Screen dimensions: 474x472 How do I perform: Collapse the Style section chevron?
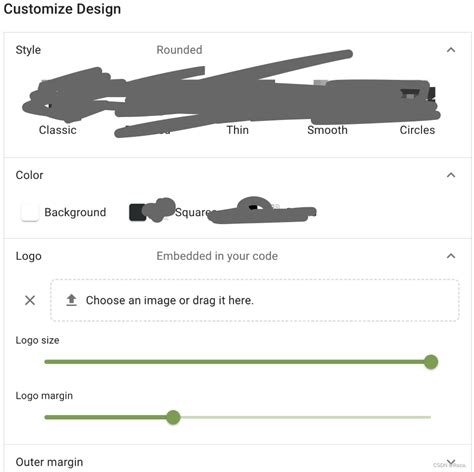click(451, 50)
